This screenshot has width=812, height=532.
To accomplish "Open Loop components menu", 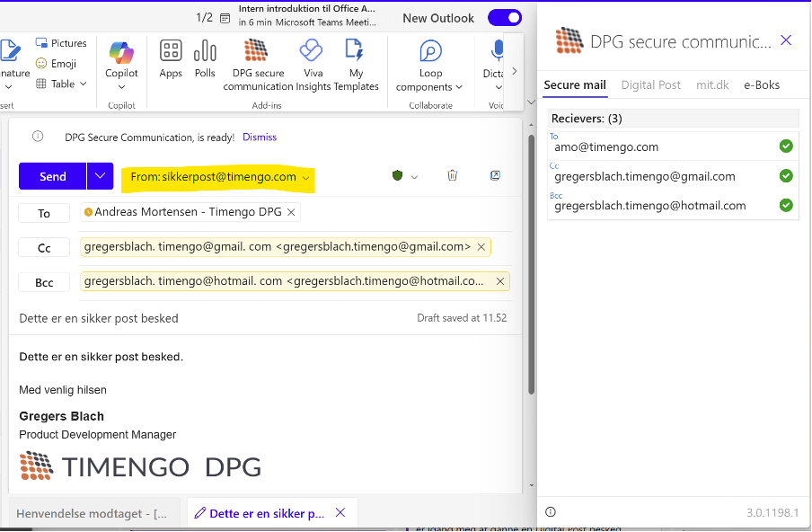I will click(429, 66).
